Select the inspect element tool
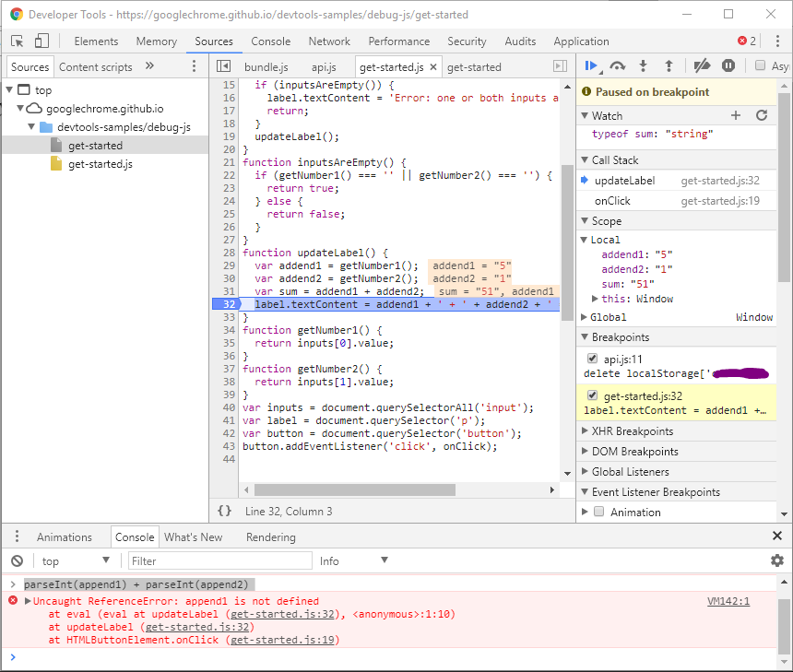Image resolution: width=793 pixels, height=672 pixels. 15,41
